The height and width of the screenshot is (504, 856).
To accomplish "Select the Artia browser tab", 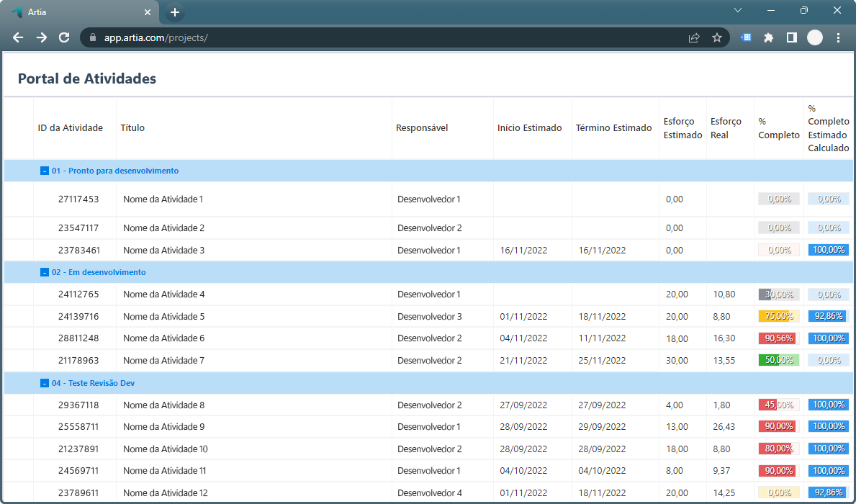I will 79,12.
